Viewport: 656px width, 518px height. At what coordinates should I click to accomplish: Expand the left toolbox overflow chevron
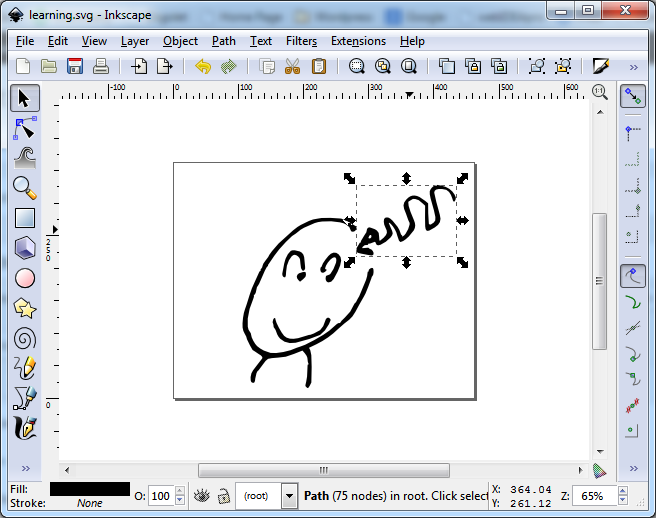pos(25,468)
